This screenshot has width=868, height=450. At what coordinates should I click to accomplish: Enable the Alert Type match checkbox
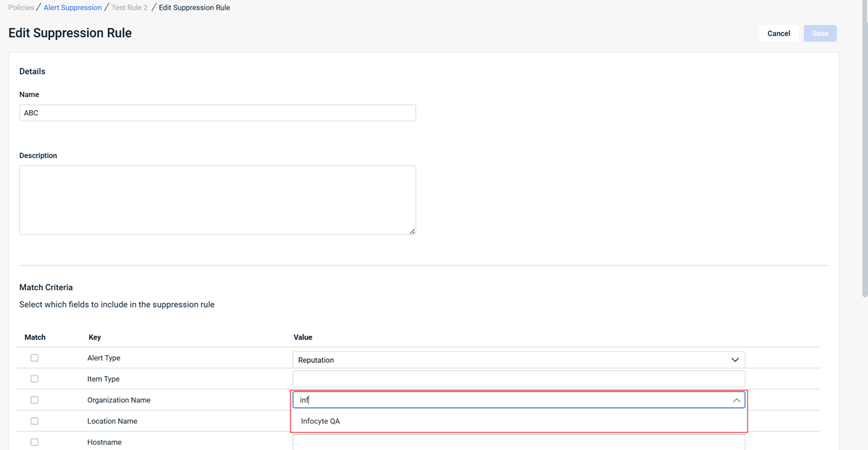tap(34, 358)
